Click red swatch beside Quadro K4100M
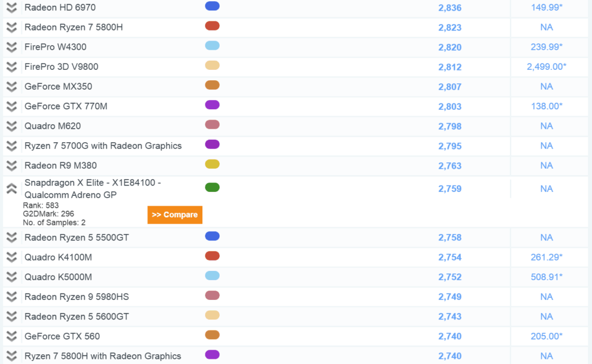 [x=212, y=256]
